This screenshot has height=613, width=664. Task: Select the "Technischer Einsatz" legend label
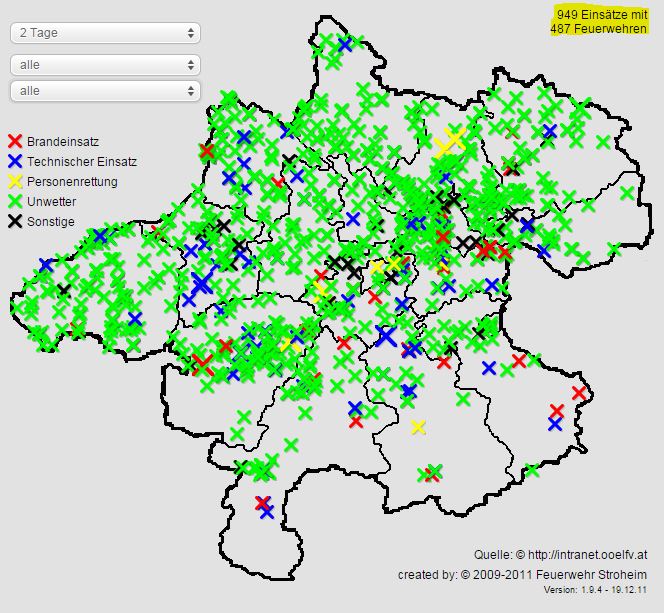82,162
